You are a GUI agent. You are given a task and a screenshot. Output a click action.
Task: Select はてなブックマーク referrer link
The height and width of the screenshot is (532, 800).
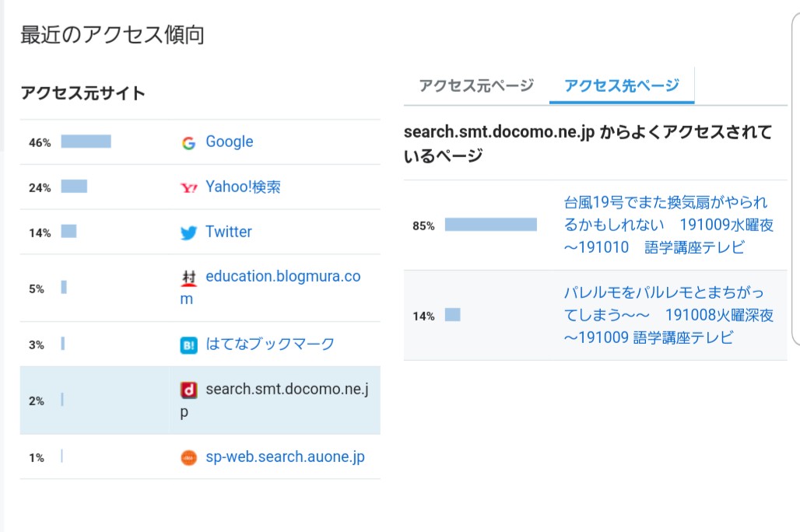pyautogui.click(x=269, y=344)
